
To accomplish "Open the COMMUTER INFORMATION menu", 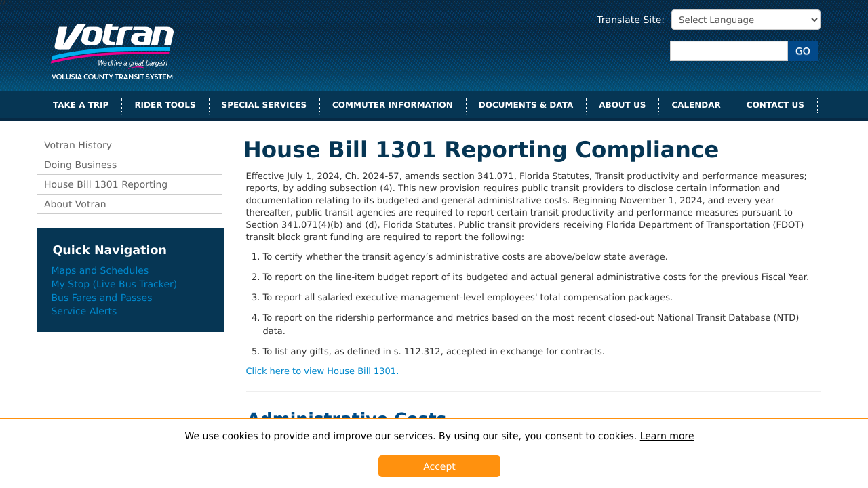I will click(392, 105).
